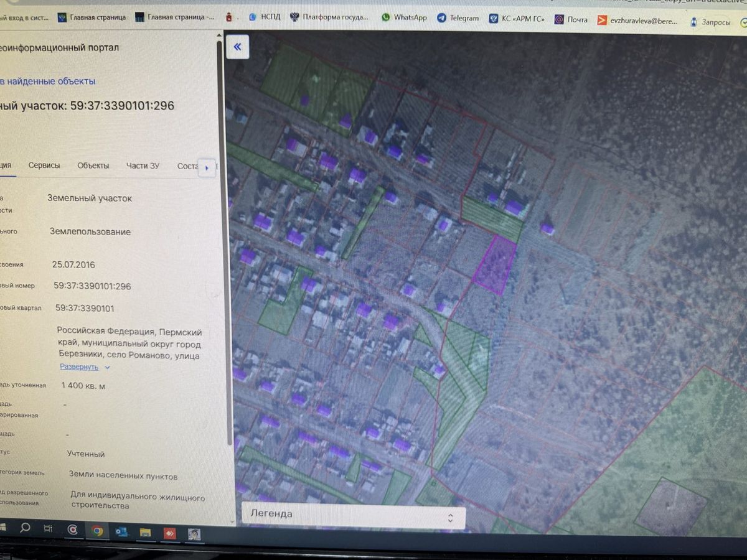
Task: Click the date 25.07.2016 value
Action: click(73, 264)
